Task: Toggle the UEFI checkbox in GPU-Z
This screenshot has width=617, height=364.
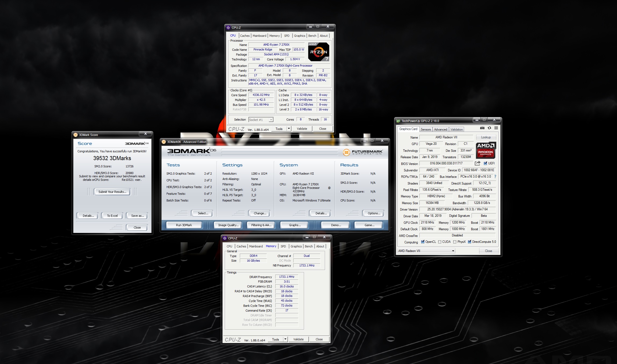Action: pyautogui.click(x=485, y=163)
